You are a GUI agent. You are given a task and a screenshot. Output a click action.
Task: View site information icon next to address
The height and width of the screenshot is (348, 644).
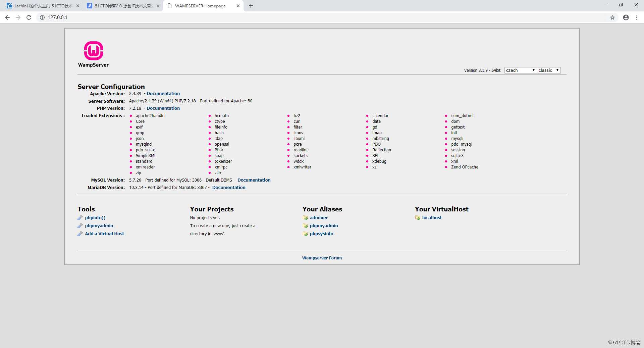pos(42,17)
